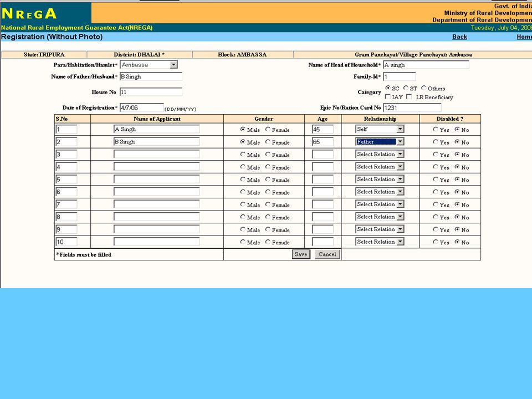Select the Others category radio button
The height and width of the screenshot is (399, 532).
tap(423, 88)
